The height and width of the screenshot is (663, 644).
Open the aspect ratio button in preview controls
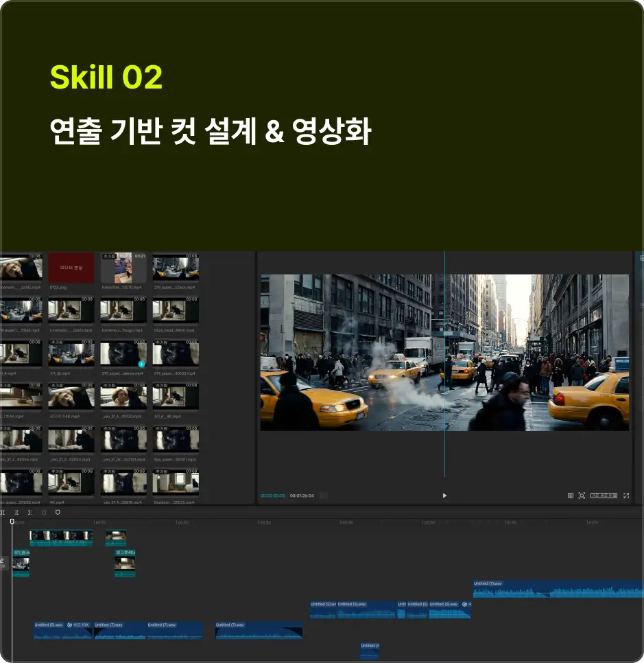(x=604, y=496)
